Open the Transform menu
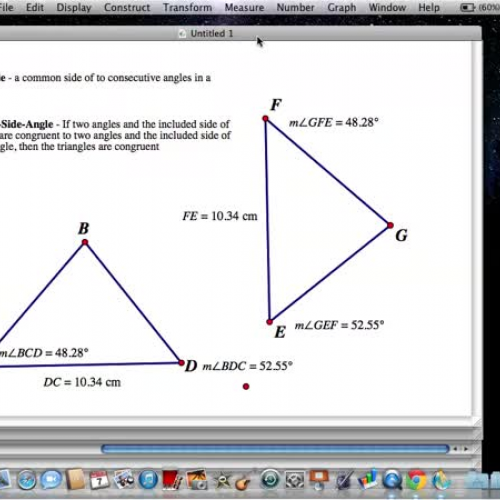 pos(187,7)
